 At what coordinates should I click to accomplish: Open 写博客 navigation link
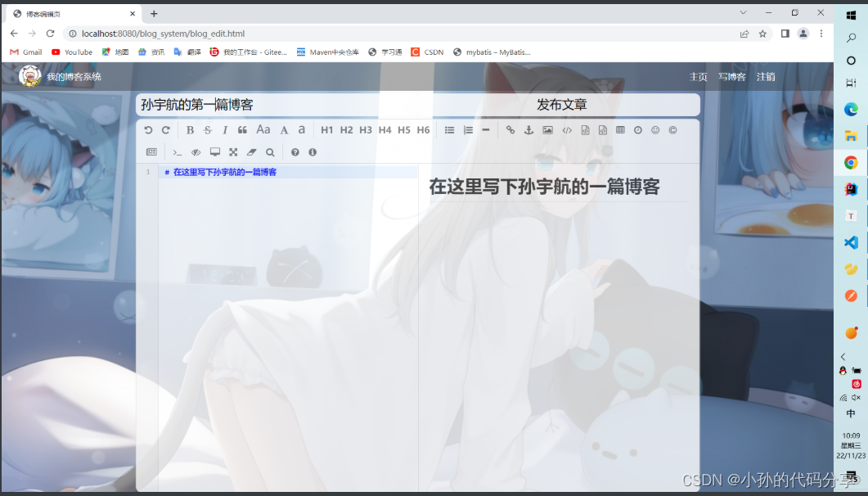coord(732,77)
